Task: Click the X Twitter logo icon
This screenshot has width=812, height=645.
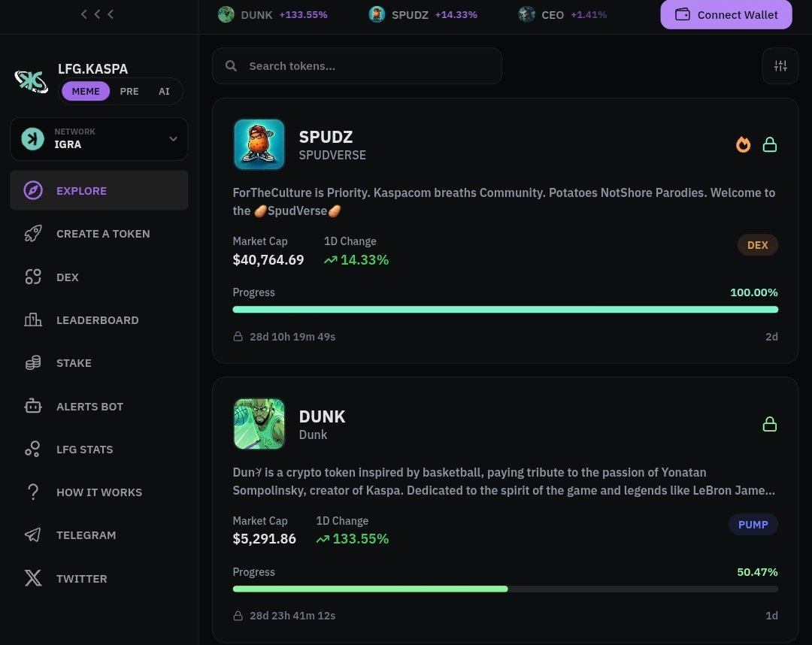Action: click(32, 578)
